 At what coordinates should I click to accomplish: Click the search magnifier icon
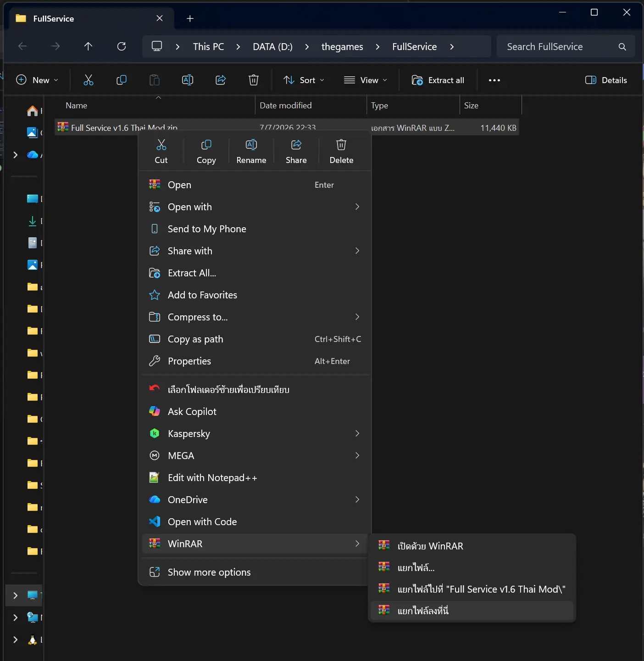pyautogui.click(x=622, y=47)
